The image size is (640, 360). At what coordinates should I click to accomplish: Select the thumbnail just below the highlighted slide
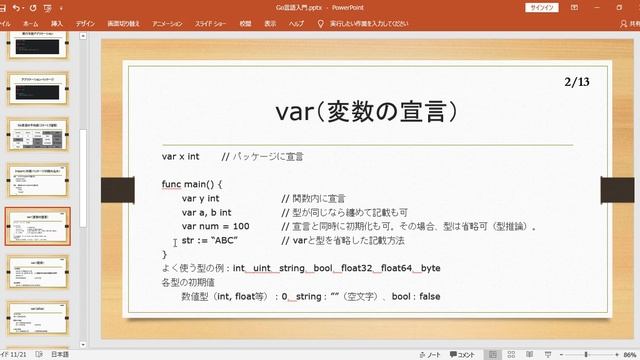(x=37, y=272)
